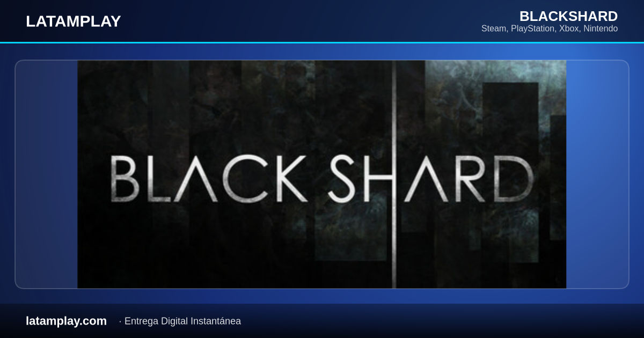Click the LATAMPLAY logo in the header

click(74, 21)
